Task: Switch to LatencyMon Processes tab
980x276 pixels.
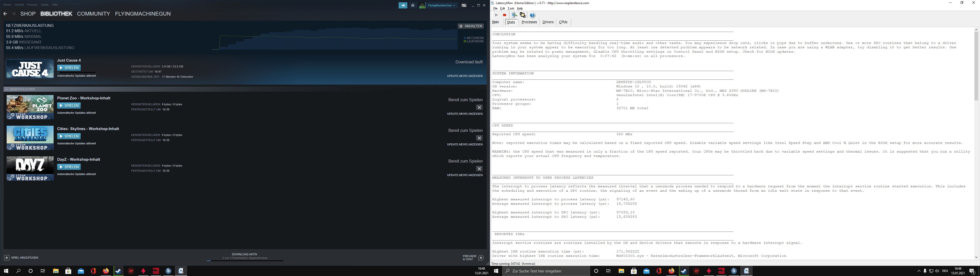Action: click(x=529, y=22)
